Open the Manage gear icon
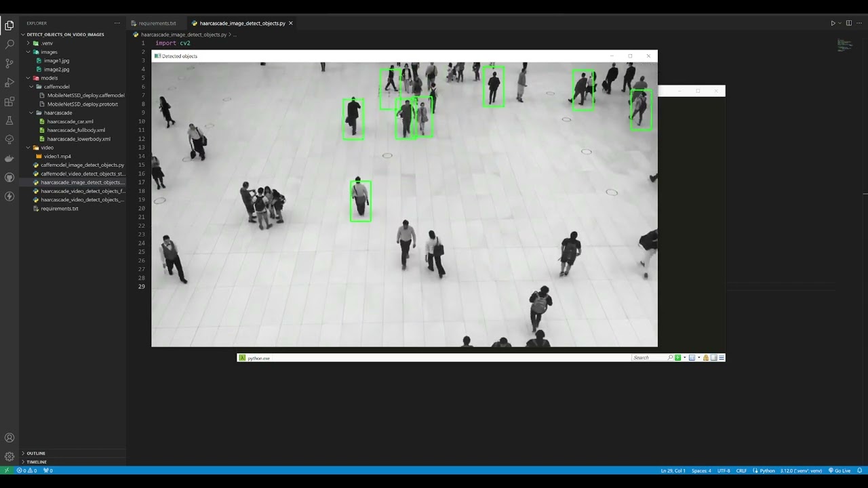 click(9, 457)
